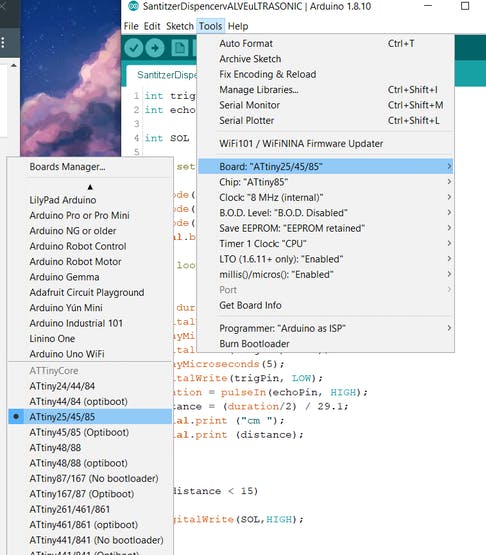Expand LTO (1.6.11+ only) submenu
This screenshot has height=555, width=486.
(x=325, y=259)
